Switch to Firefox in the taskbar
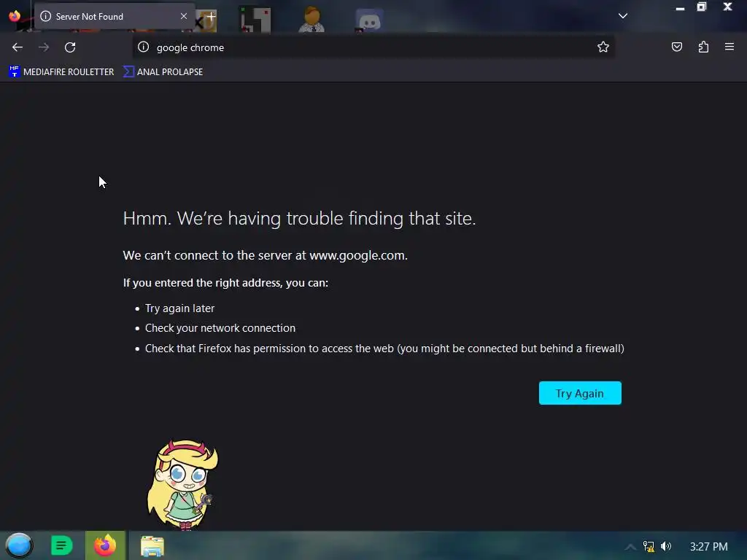 pyautogui.click(x=105, y=545)
